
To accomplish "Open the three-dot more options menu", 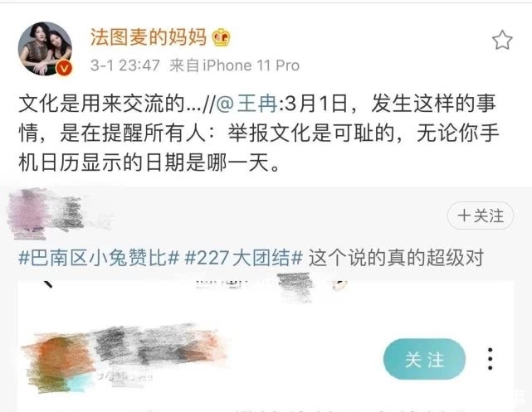I will click(490, 359).
